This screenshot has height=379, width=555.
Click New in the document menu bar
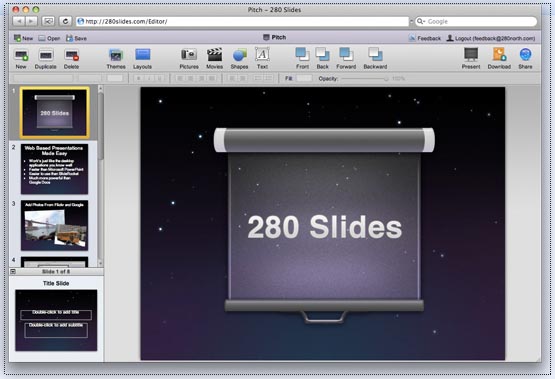click(23, 38)
